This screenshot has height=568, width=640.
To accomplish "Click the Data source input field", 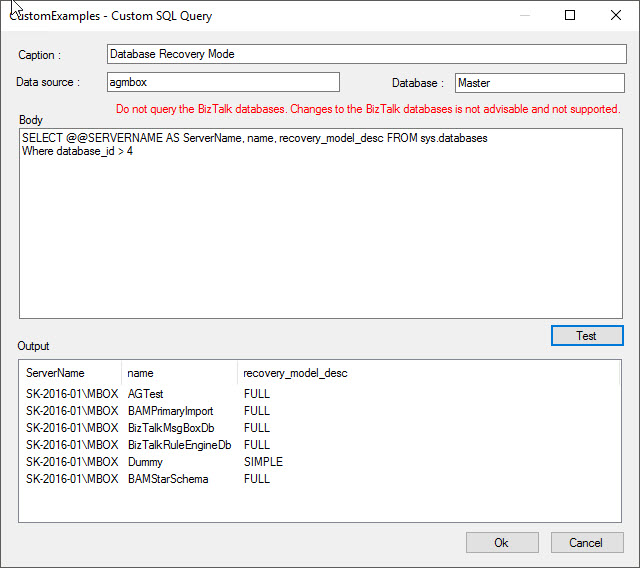I will [222, 83].
